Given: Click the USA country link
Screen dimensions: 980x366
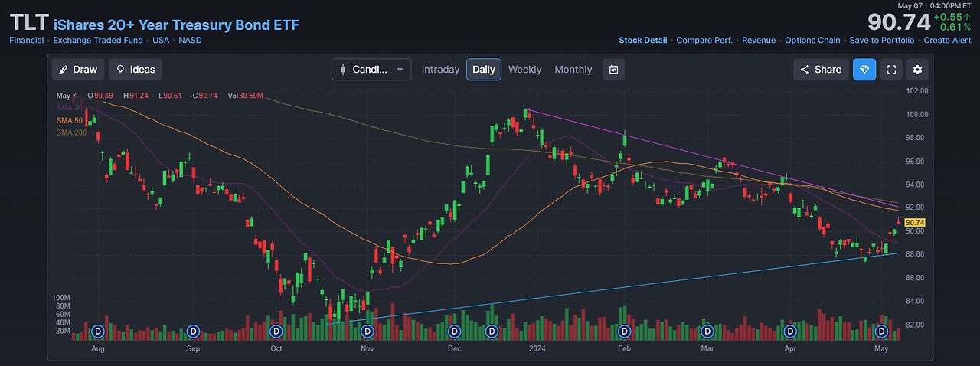Looking at the screenshot, I should [161, 41].
